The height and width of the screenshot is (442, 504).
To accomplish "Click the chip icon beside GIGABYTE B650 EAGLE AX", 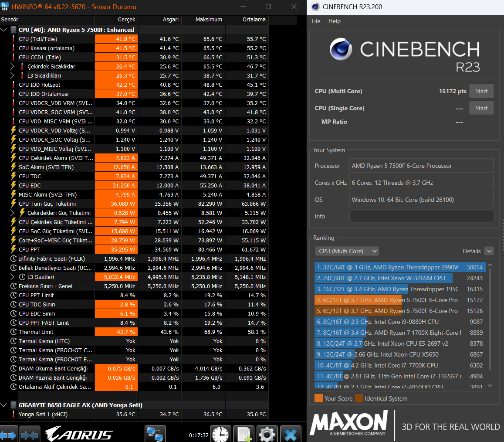I will pyautogui.click(x=13, y=405).
